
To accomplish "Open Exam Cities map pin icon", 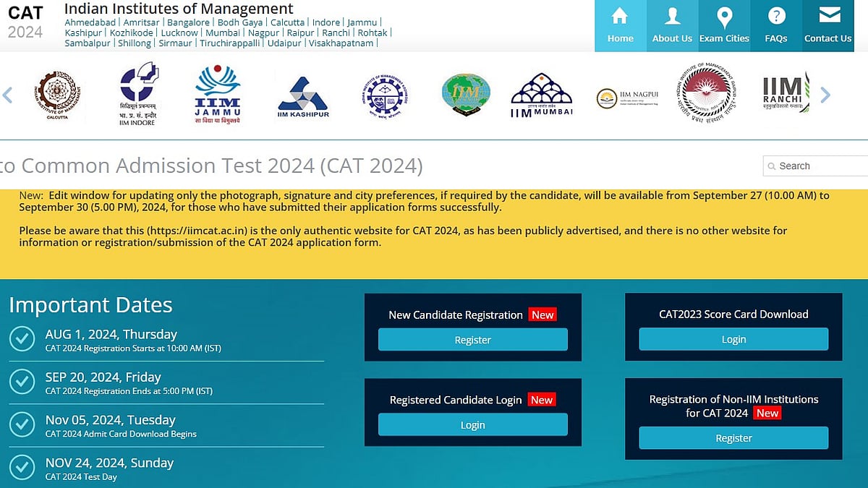I will click(724, 17).
